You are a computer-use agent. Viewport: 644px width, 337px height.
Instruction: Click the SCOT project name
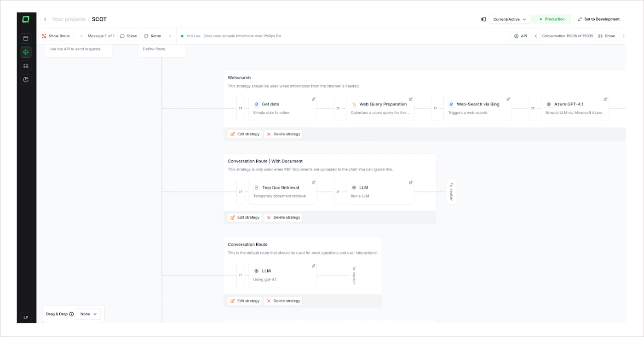tap(99, 19)
